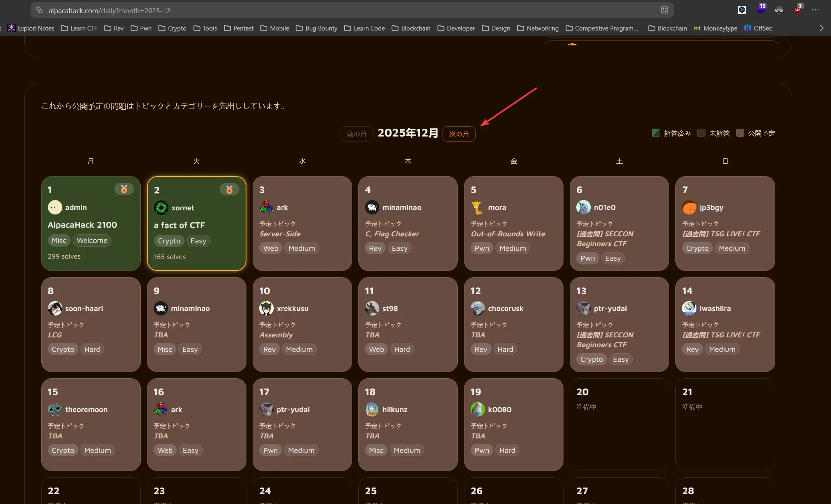This screenshot has width=831, height=504.
Task: Go to next month with 次の月
Action: coord(459,134)
